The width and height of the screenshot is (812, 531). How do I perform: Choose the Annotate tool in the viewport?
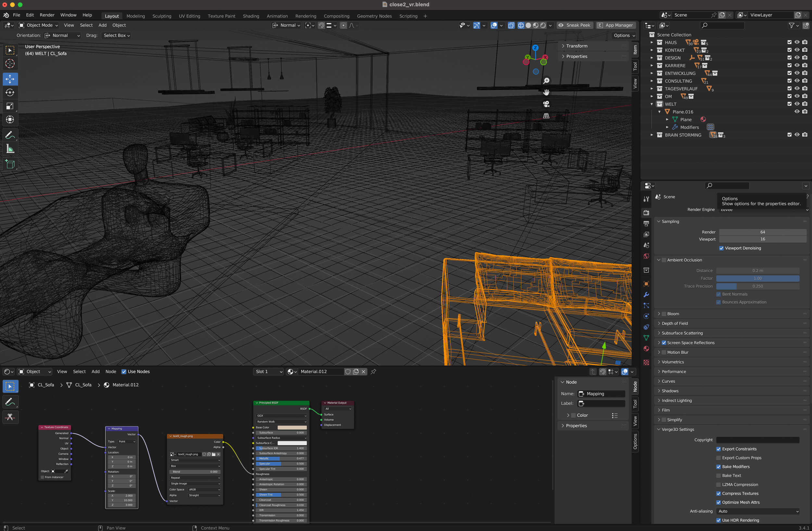tap(10, 135)
